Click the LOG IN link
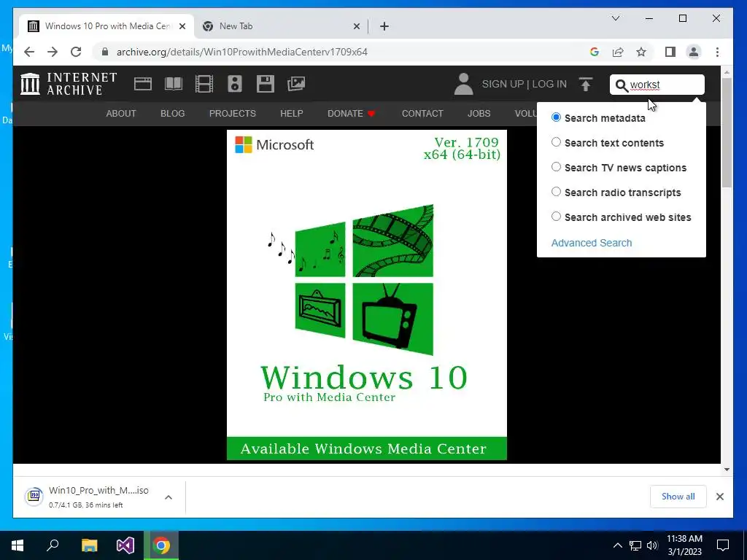The width and height of the screenshot is (747, 560). (549, 85)
